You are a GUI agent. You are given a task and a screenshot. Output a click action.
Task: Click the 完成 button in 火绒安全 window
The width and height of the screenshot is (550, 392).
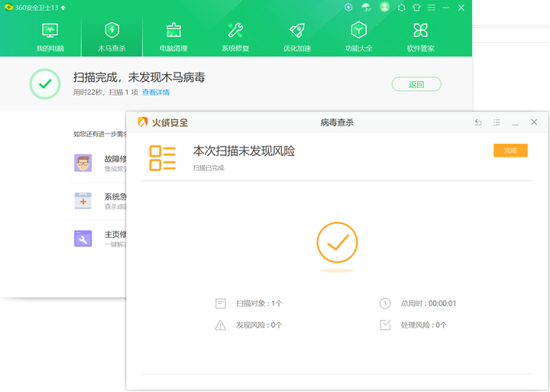click(x=510, y=151)
